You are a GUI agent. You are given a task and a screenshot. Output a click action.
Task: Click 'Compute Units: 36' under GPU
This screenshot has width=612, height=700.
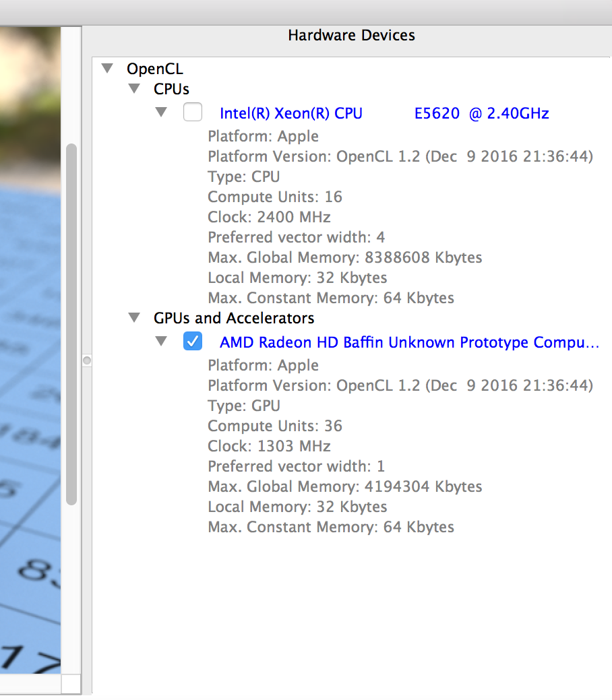[275, 426]
